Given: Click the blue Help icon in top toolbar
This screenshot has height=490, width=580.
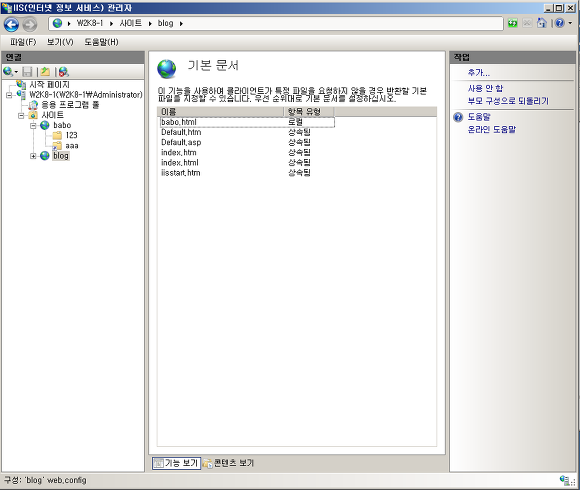Looking at the screenshot, I should tap(560, 23).
